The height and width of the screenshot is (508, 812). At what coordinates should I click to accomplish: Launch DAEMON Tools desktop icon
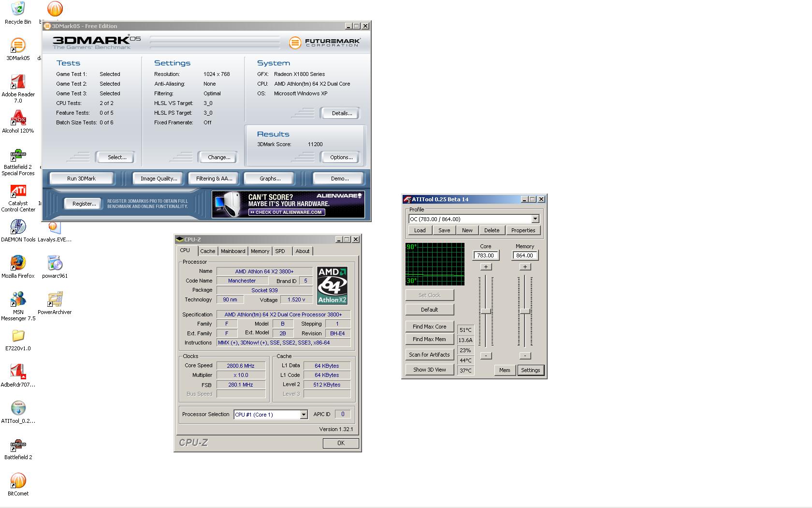(18, 230)
